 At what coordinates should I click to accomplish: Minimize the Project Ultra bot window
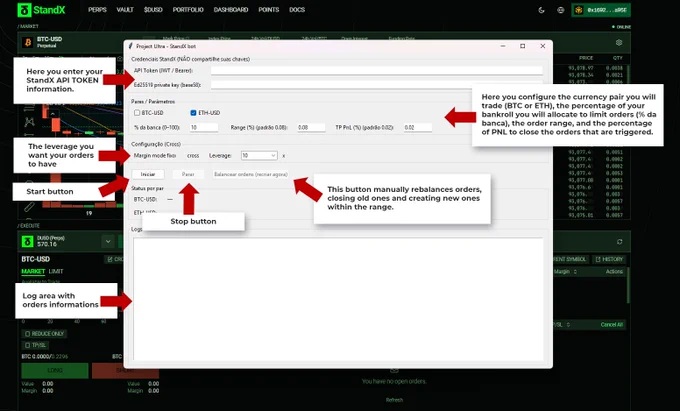503,46
